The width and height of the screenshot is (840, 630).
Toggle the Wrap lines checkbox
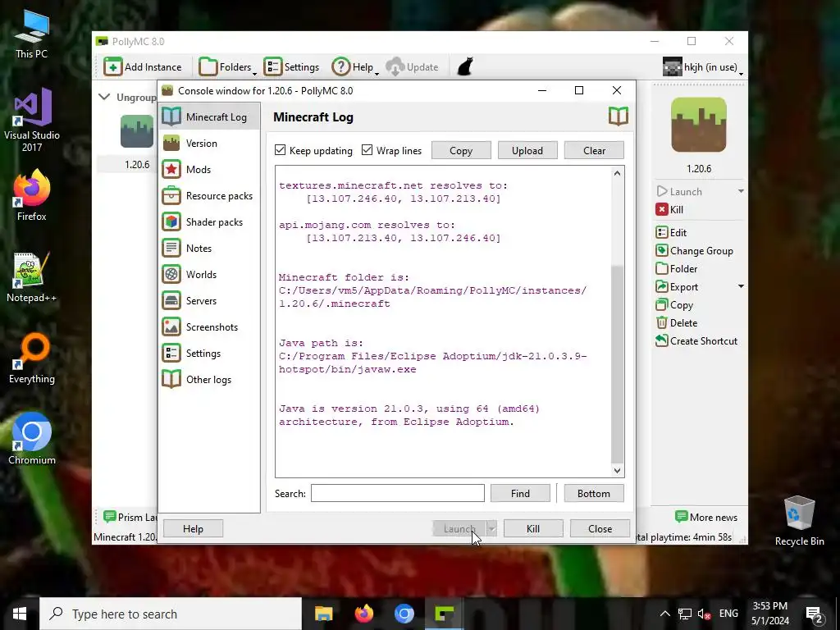tap(367, 150)
